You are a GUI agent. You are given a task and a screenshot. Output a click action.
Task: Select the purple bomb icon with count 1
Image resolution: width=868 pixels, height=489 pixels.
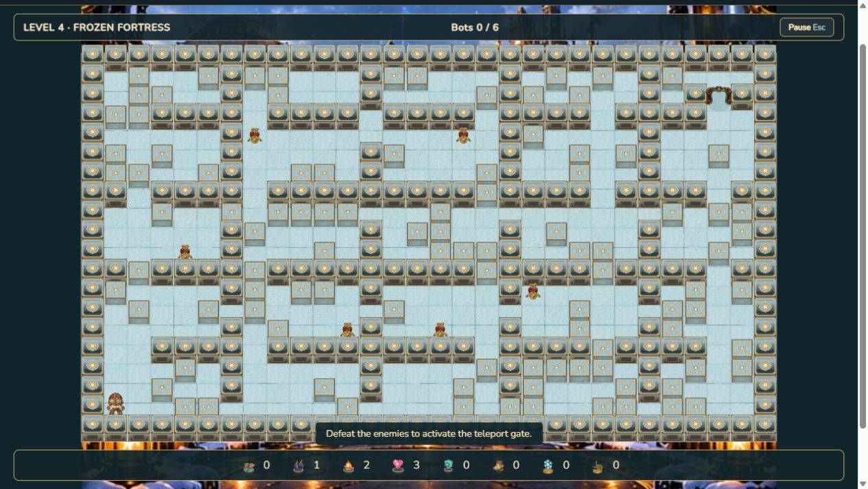[x=298, y=466]
